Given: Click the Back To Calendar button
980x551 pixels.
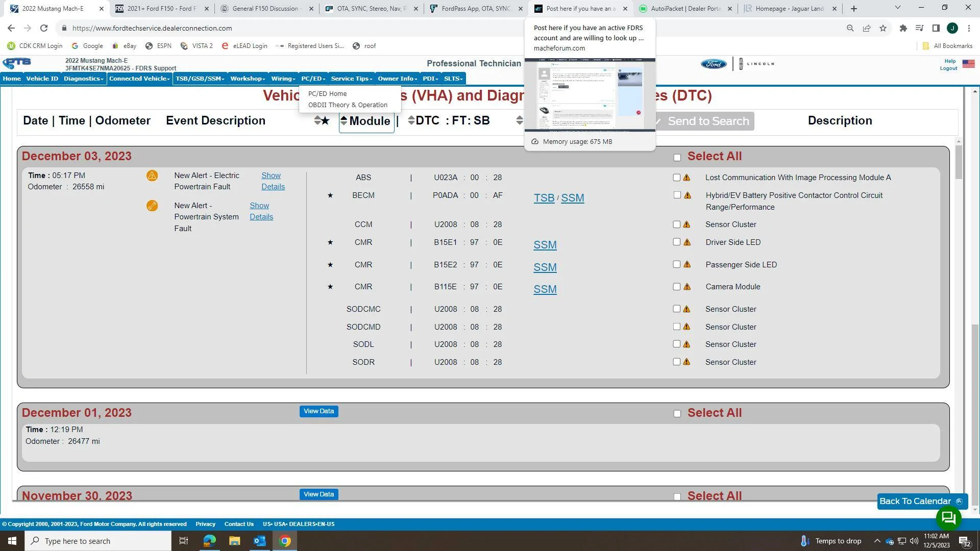Looking at the screenshot, I should (922, 502).
